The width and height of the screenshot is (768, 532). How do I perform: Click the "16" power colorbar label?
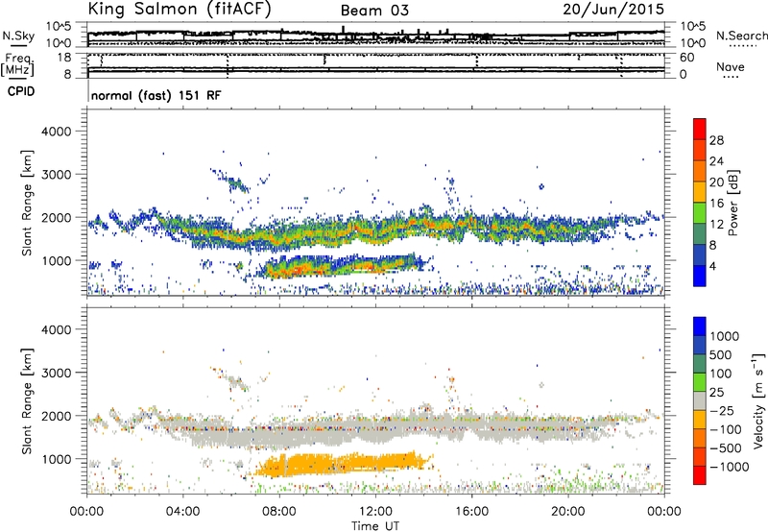click(716, 204)
